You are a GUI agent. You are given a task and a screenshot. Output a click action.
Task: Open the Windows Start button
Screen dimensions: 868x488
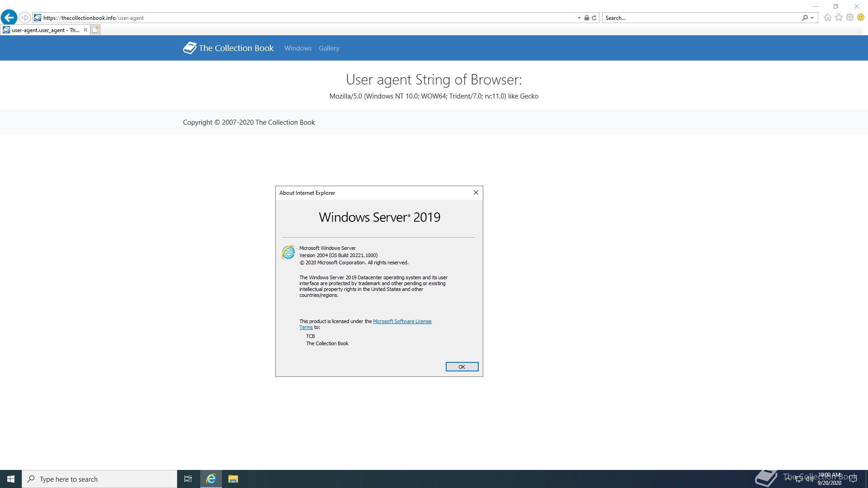coord(11,479)
